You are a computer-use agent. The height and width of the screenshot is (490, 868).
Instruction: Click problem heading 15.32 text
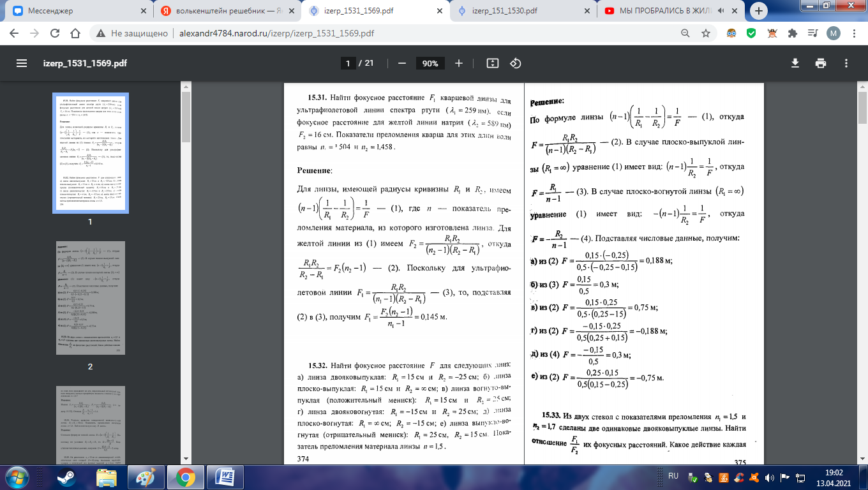point(318,366)
